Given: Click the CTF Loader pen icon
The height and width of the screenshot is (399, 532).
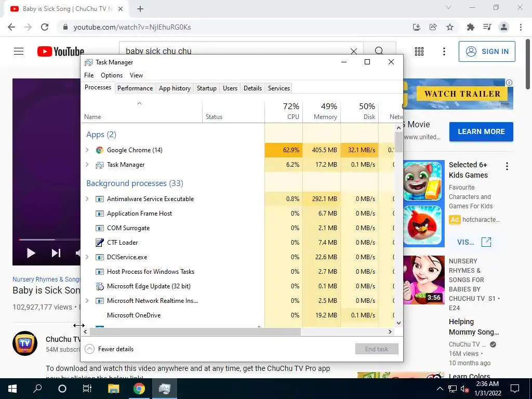Looking at the screenshot, I should click(99, 243).
